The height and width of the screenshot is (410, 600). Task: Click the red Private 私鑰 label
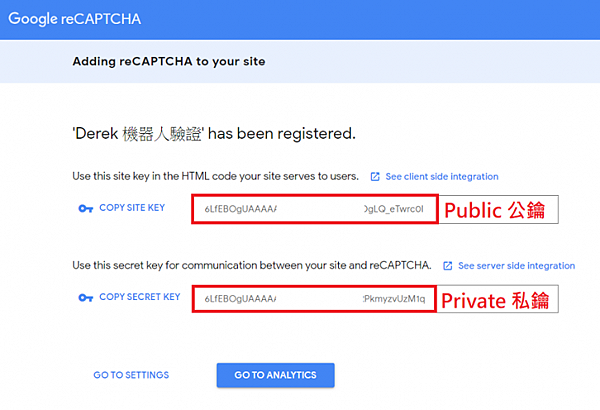point(497,298)
